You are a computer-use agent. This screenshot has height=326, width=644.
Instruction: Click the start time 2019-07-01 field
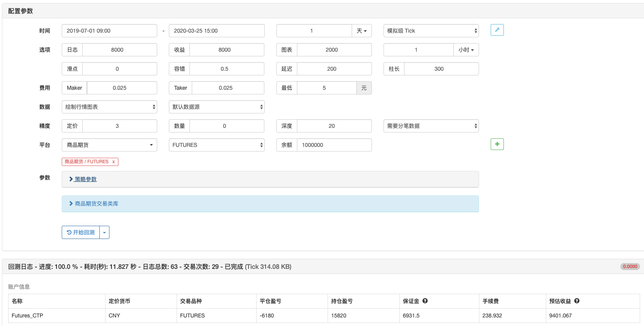(x=109, y=31)
